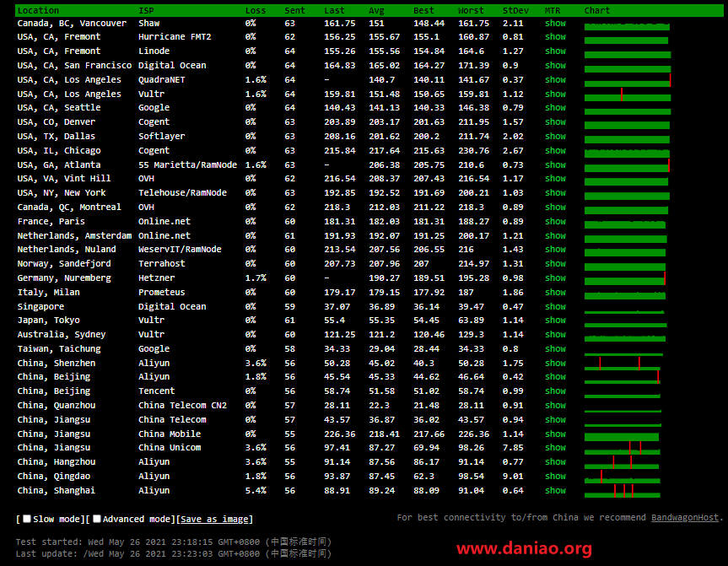This screenshot has width=728, height=566.
Task: Show MTR for Fremont Hurricane FMT2 row
Action: pos(555,36)
